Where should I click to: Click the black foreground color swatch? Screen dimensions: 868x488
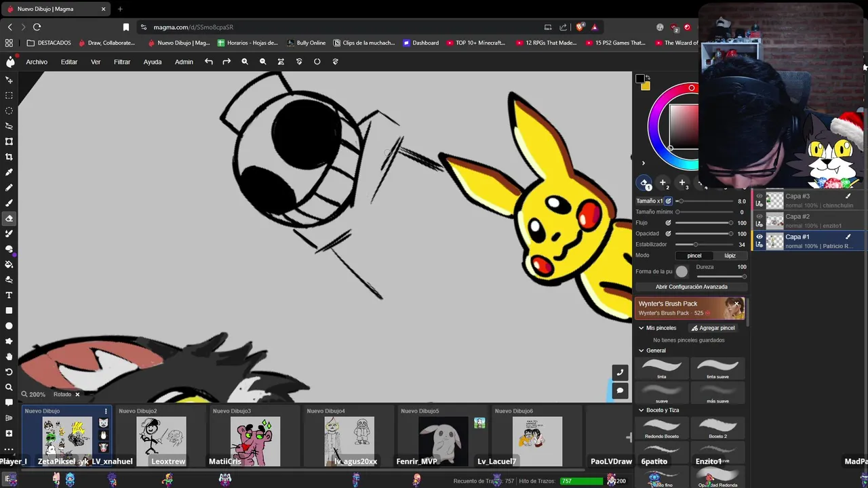639,79
